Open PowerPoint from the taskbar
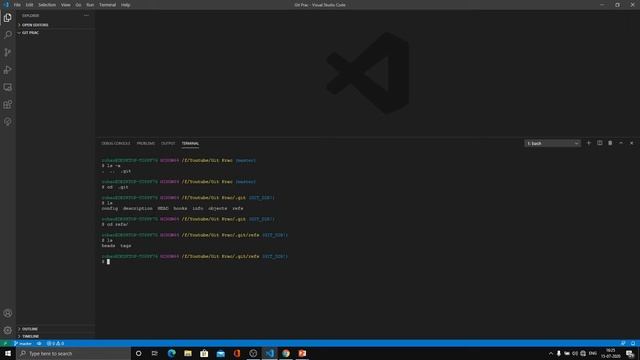This screenshot has width=640, height=360. click(x=302, y=353)
